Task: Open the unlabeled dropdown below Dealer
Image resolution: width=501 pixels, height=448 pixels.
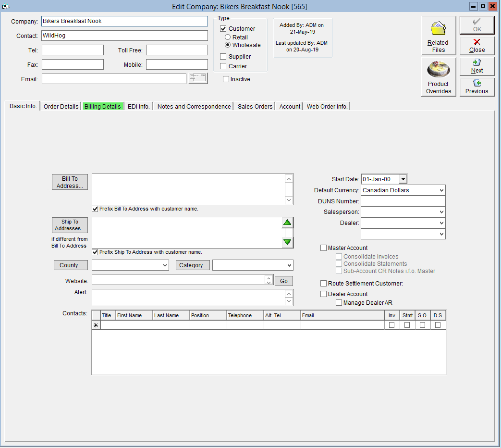Action: click(x=441, y=234)
